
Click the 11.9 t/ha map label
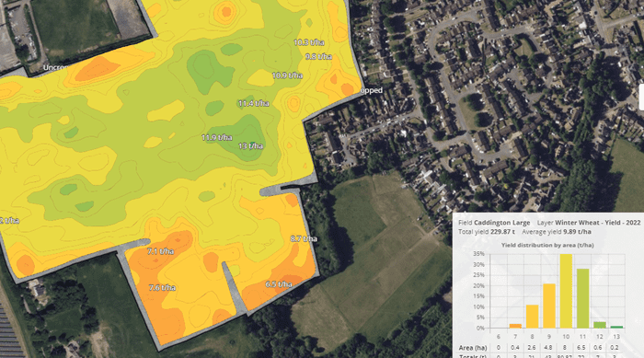(x=217, y=137)
